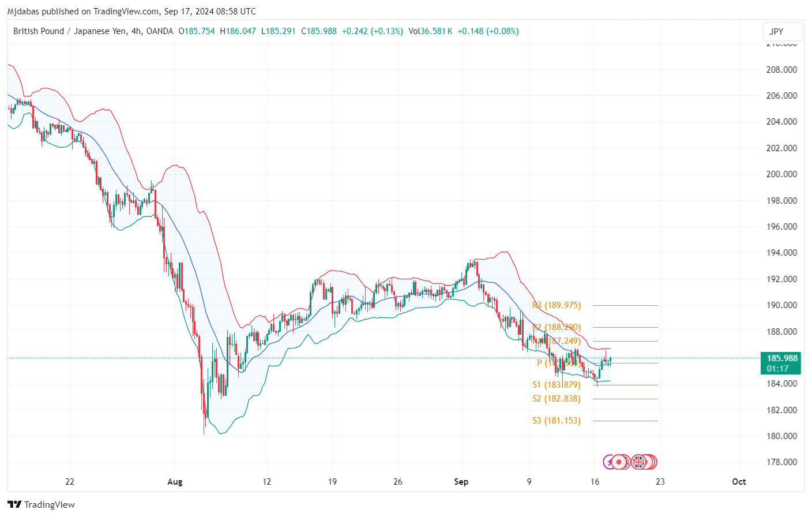Screen dimensions: 812x517
Task: Select the R3 (189.975) pivot label
Action: pyautogui.click(x=557, y=305)
